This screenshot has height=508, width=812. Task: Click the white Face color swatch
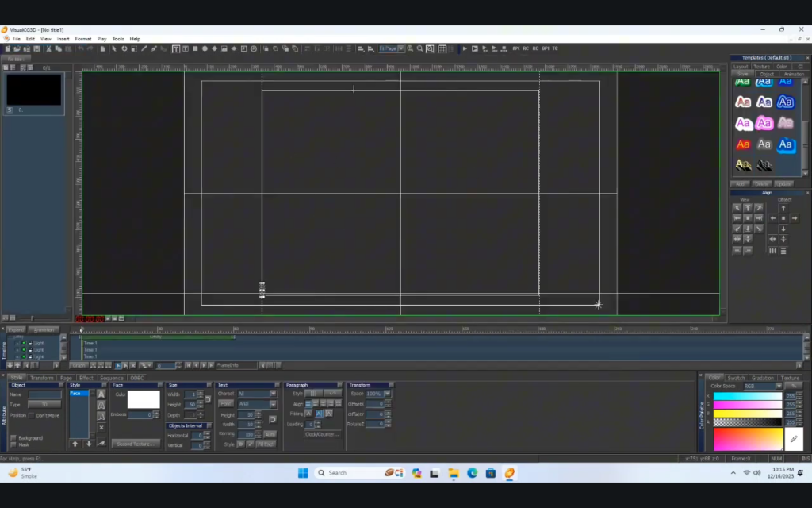tap(143, 399)
